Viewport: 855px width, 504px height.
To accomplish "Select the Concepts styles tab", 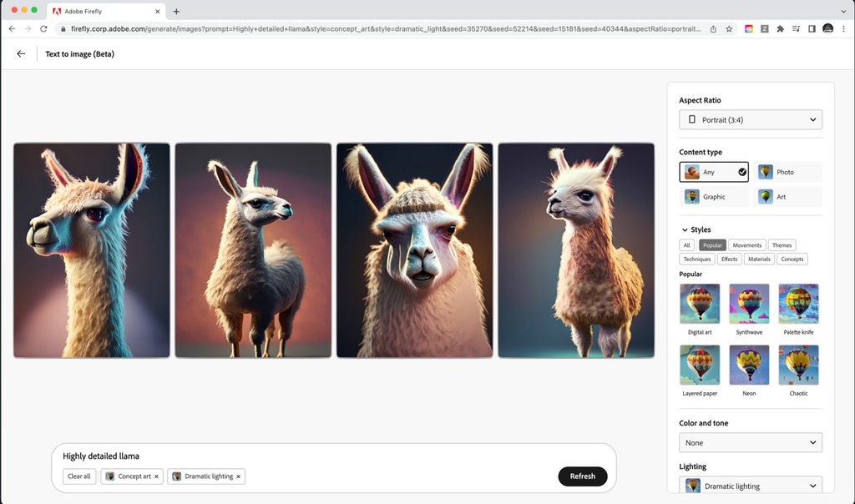I will pyautogui.click(x=792, y=260).
